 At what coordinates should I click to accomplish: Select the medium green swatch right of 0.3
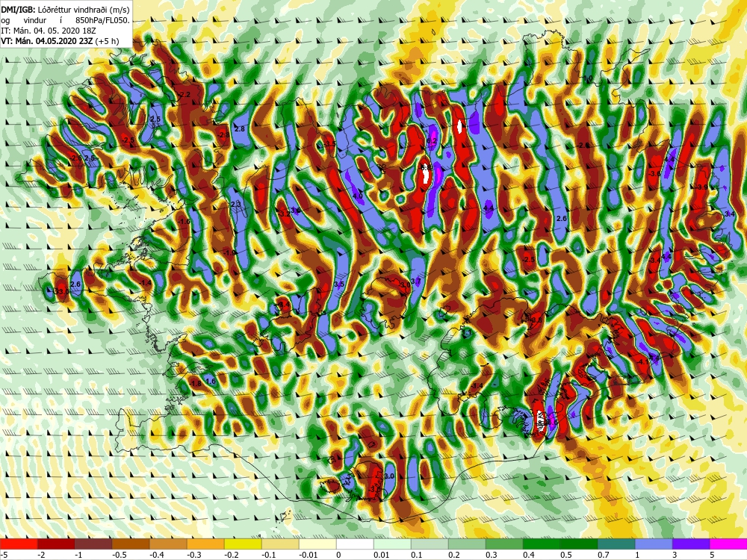tap(504, 544)
